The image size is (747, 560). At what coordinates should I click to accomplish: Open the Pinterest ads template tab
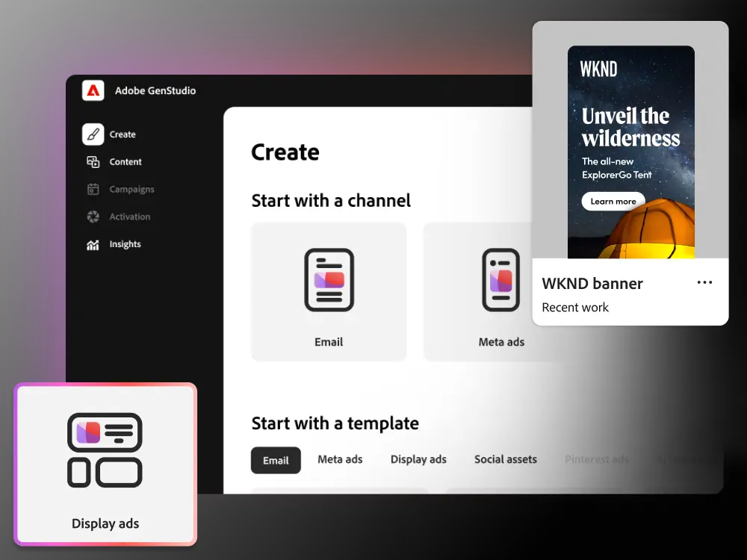tap(596, 460)
